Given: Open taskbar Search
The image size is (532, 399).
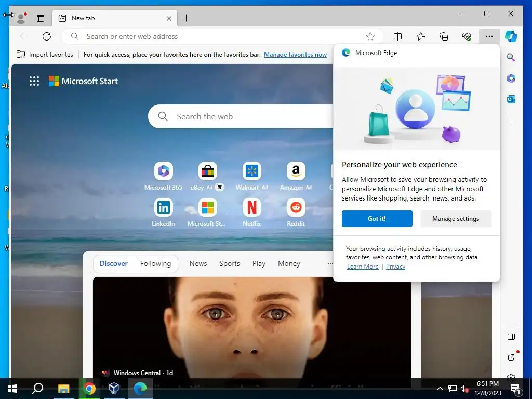Looking at the screenshot, I should coord(37,389).
